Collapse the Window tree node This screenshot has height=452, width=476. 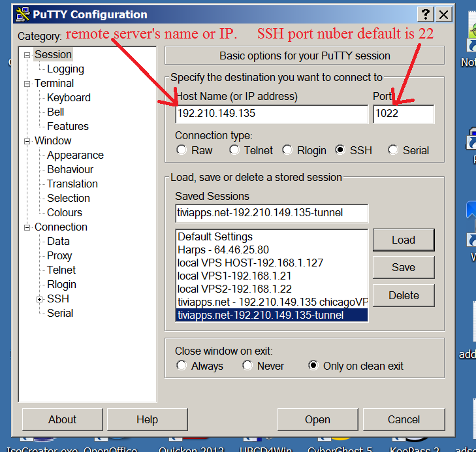tap(27, 142)
